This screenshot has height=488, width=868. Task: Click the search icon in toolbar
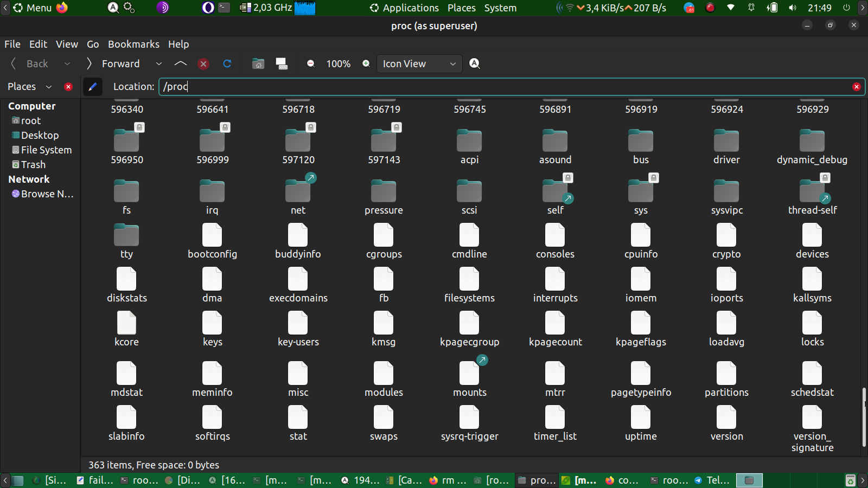(475, 64)
